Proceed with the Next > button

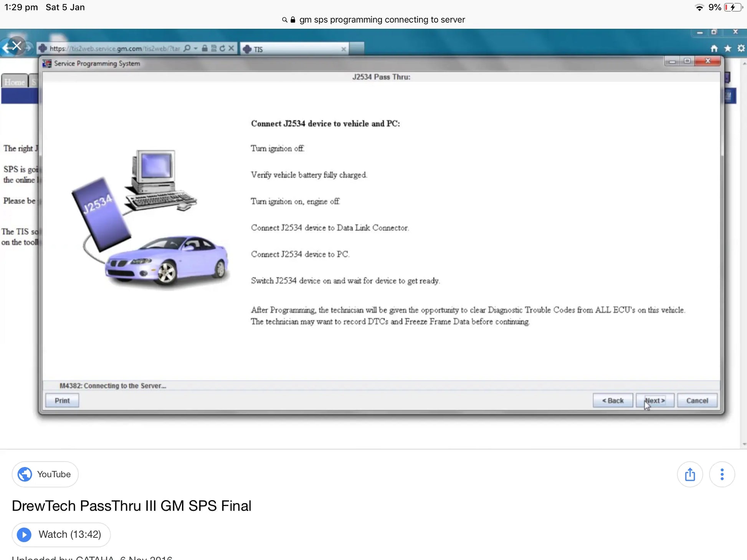coord(655,400)
